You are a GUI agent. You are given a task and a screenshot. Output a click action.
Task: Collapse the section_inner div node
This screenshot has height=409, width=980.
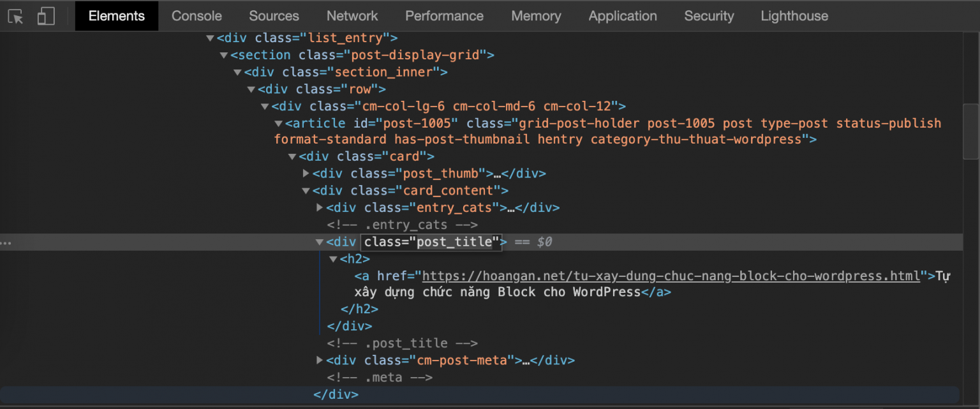click(237, 73)
